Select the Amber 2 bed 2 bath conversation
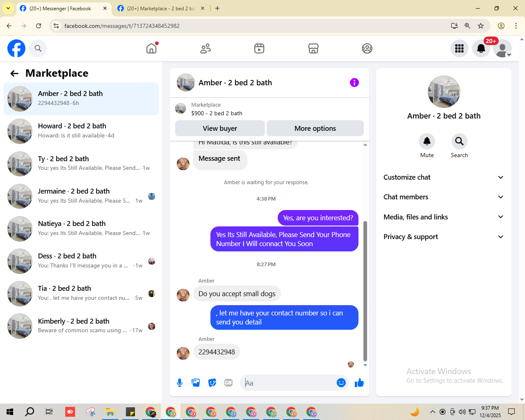 click(x=81, y=99)
